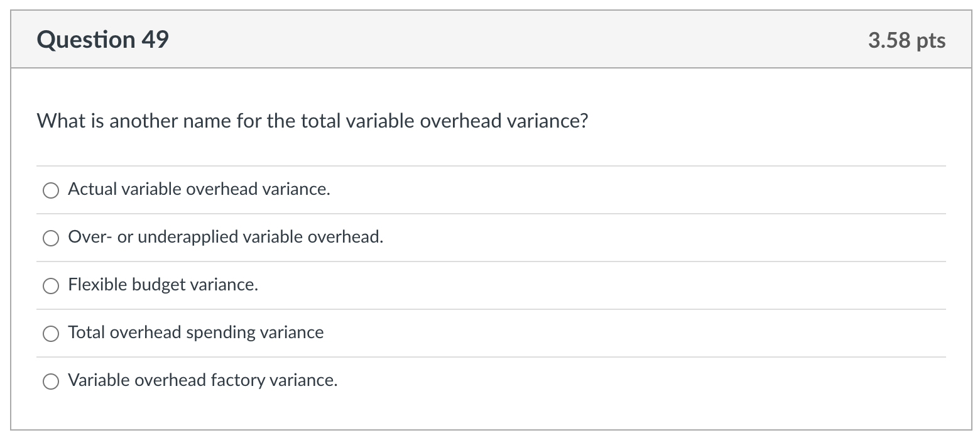Click the 'Actual variable overhead variance' text label
This screenshot has width=980, height=440.
199,189
